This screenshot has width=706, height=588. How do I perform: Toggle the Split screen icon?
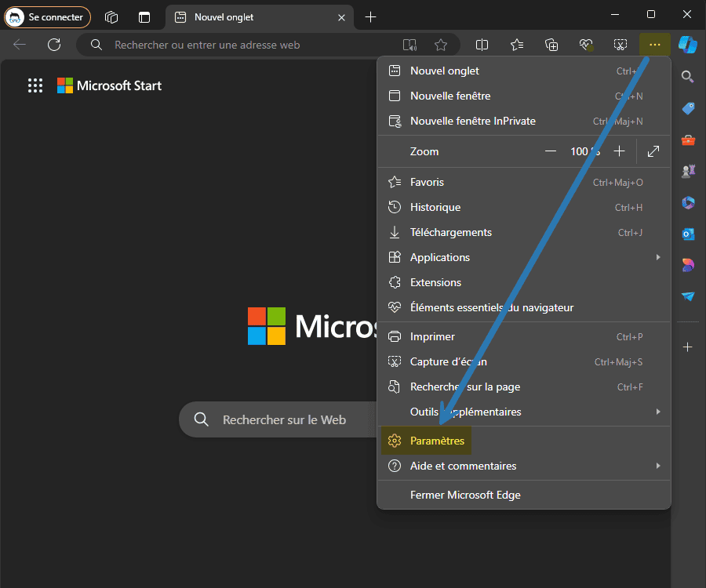click(x=482, y=45)
